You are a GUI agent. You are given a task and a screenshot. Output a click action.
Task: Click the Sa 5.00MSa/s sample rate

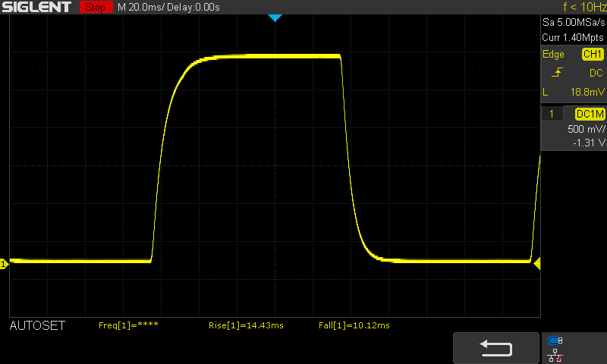tap(574, 23)
